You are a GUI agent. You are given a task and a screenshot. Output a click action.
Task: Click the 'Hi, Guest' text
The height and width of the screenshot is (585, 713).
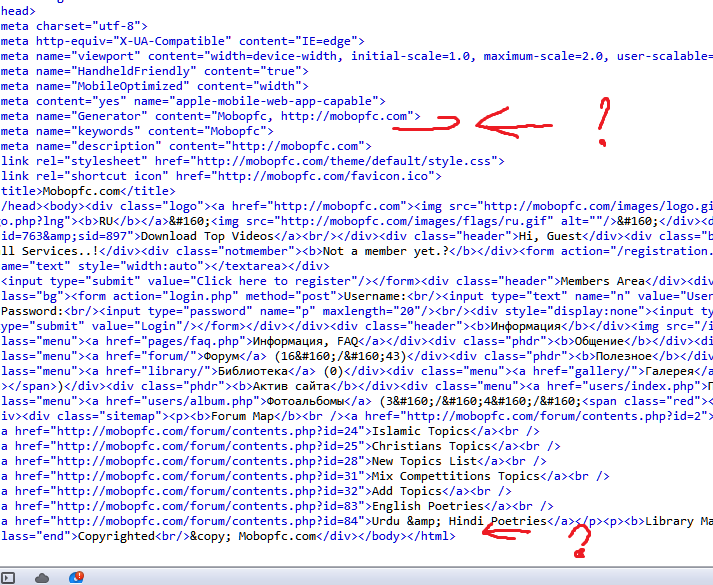click(550, 236)
